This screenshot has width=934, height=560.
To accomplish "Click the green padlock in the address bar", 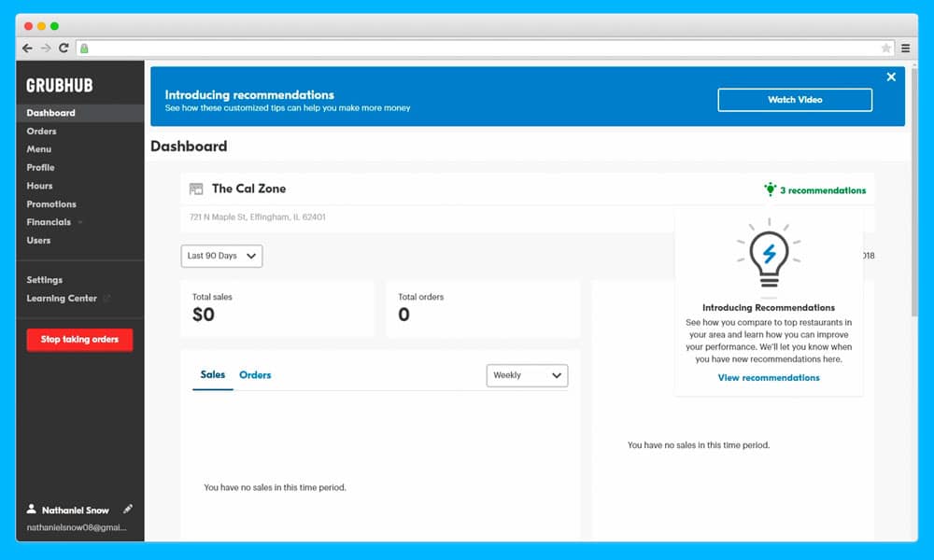I will point(85,49).
